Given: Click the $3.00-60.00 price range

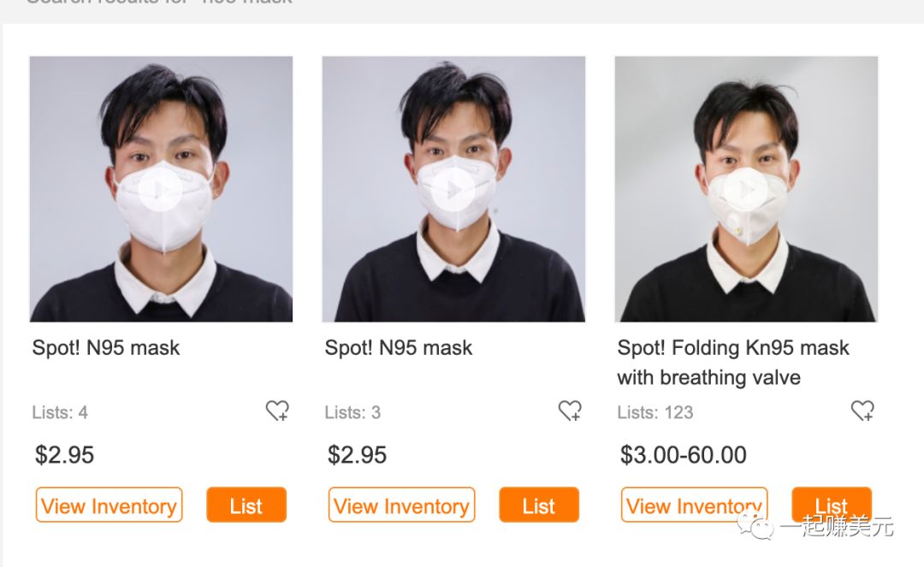Looking at the screenshot, I should pos(683,455).
